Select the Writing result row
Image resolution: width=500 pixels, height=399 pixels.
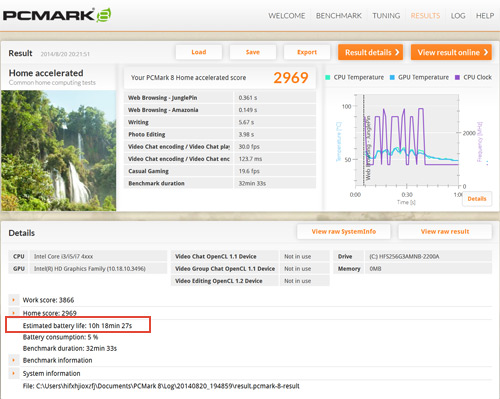[220, 122]
